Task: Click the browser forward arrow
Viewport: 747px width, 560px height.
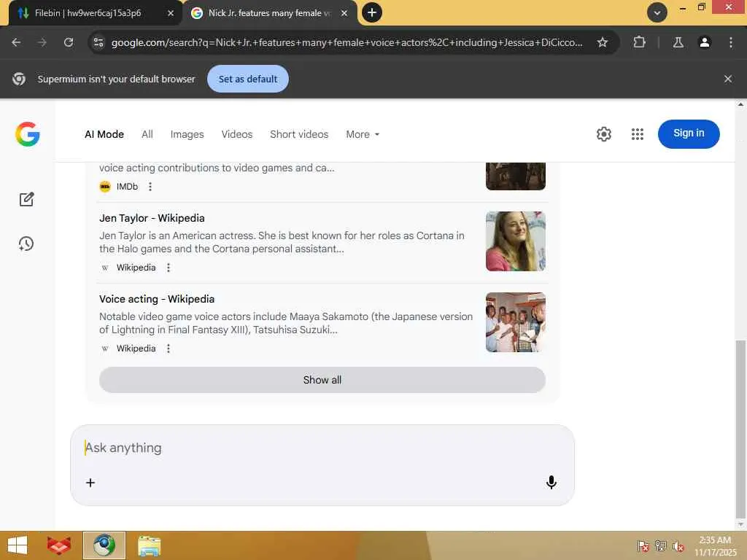Action: pos(42,42)
